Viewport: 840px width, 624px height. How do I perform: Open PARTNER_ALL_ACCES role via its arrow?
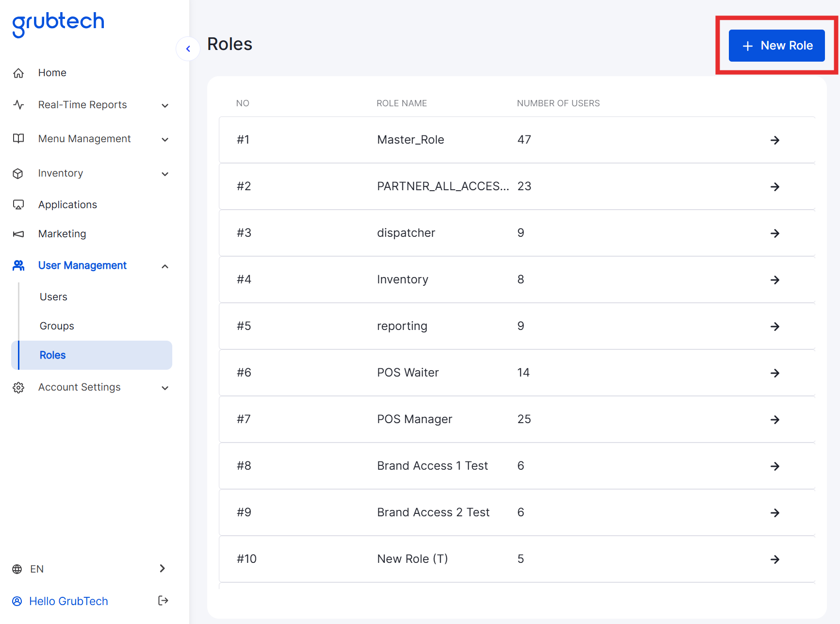[x=775, y=187]
